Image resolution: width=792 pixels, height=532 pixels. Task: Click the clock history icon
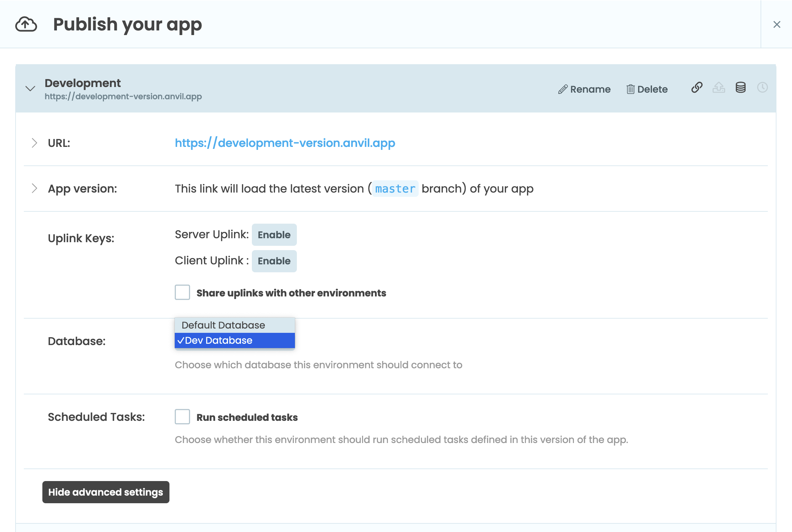tap(762, 88)
